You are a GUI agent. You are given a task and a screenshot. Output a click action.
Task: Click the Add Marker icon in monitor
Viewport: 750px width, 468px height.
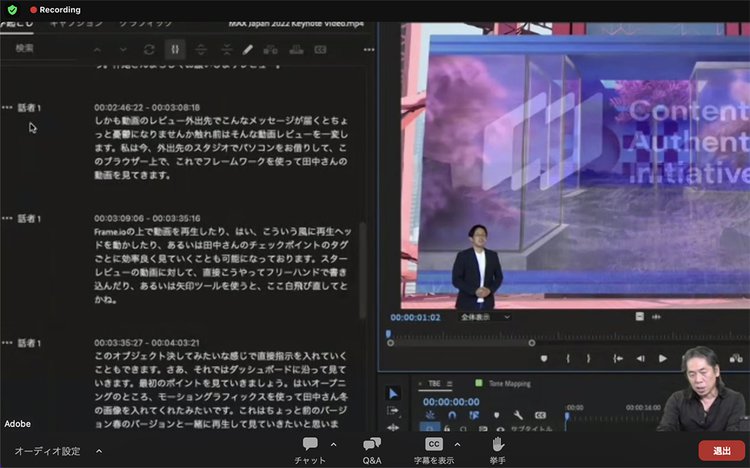[x=544, y=358]
